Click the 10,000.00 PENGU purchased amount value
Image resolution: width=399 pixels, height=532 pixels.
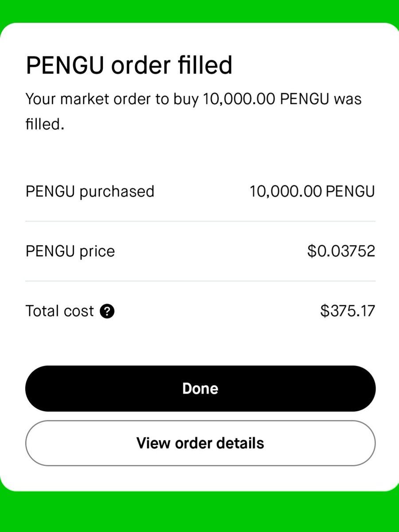(x=312, y=192)
